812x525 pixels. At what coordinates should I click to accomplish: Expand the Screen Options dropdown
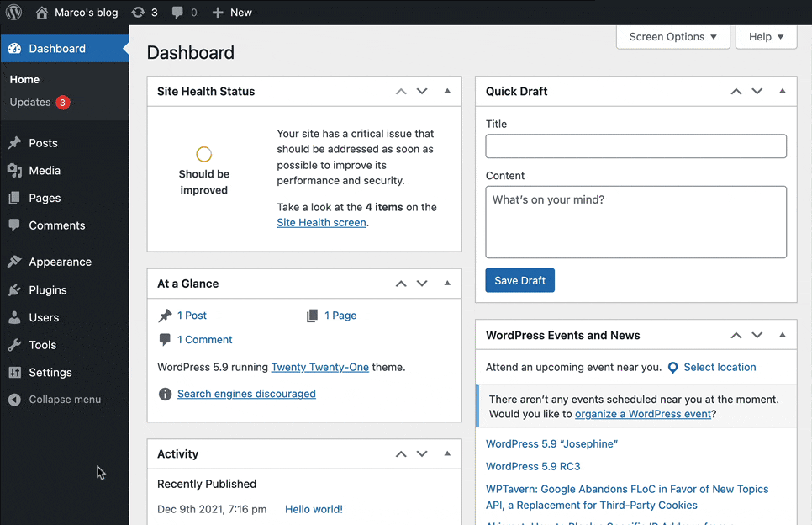[x=672, y=37]
